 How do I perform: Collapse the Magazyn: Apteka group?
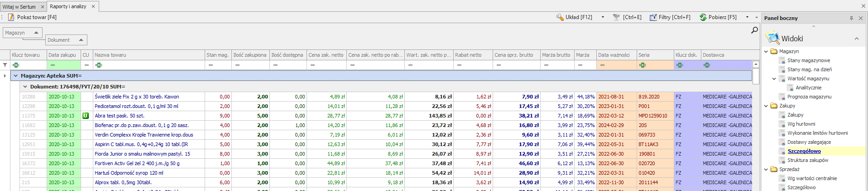pos(16,76)
